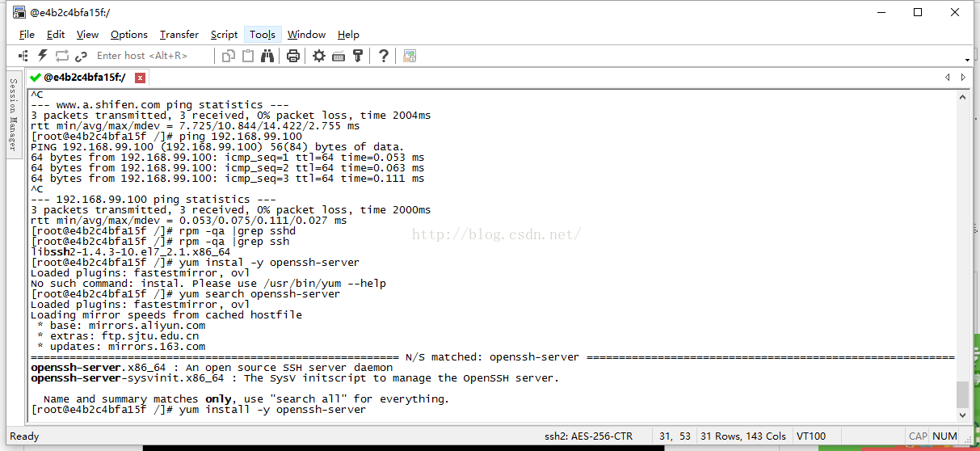Open the Keymap Editor keyboard icon

click(339, 56)
